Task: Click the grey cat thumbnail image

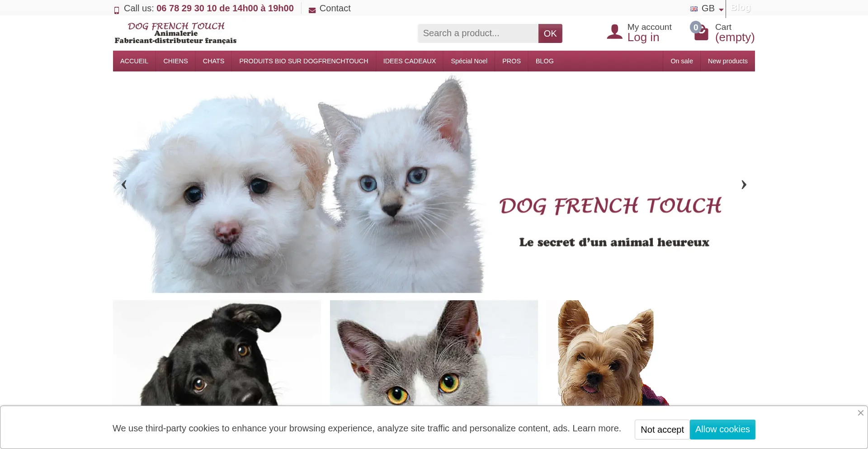Action: pos(434,353)
